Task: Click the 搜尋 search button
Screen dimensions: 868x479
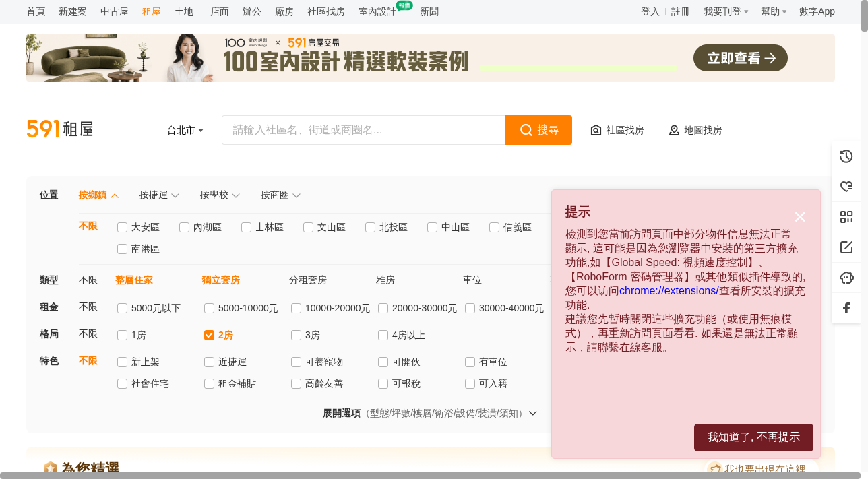Action: click(x=538, y=130)
